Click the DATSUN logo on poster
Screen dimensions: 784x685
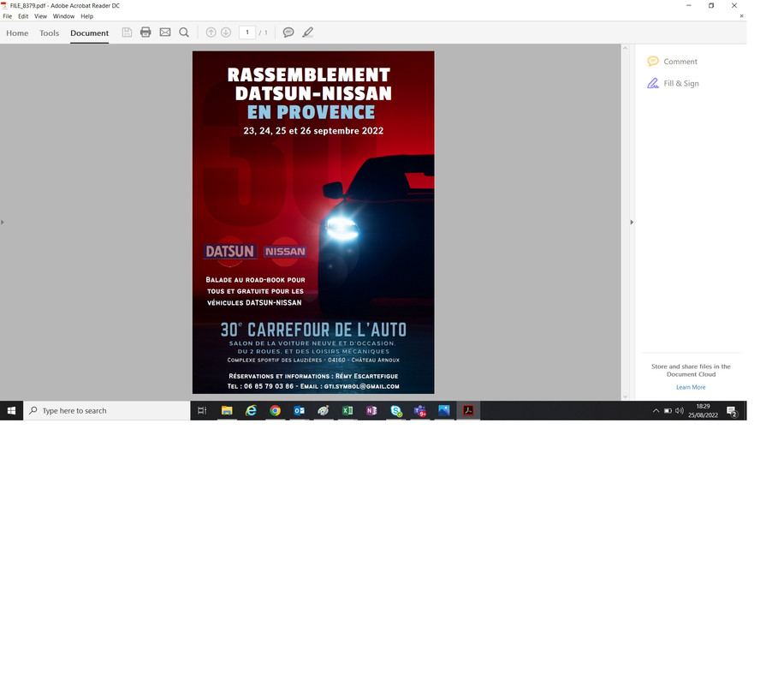pyautogui.click(x=230, y=251)
